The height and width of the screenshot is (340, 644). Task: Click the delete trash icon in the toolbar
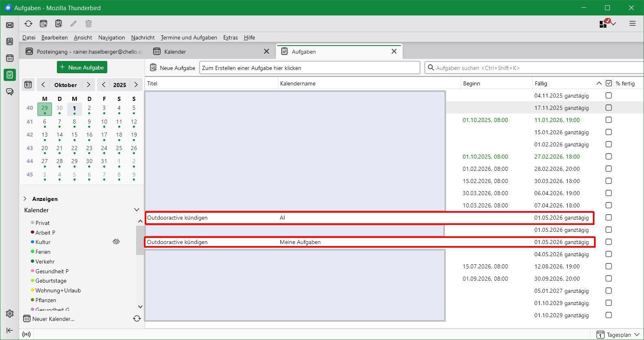point(89,24)
